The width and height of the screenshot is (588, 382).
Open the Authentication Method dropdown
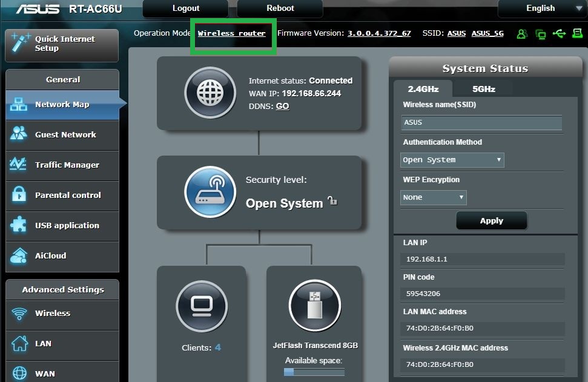[452, 160]
